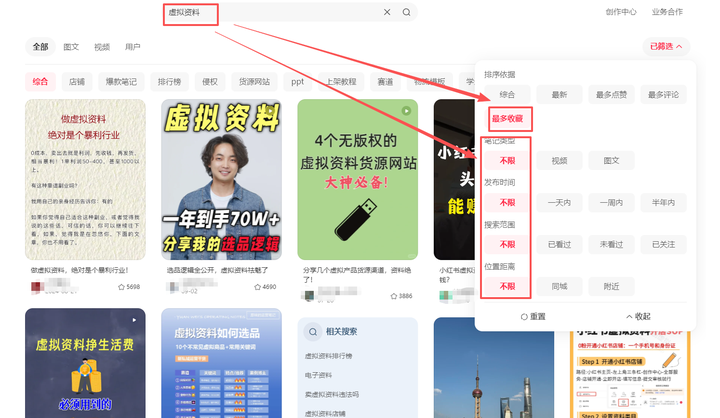The image size is (720, 418).
Task: Open 创作中心 link at top
Action: click(x=621, y=12)
